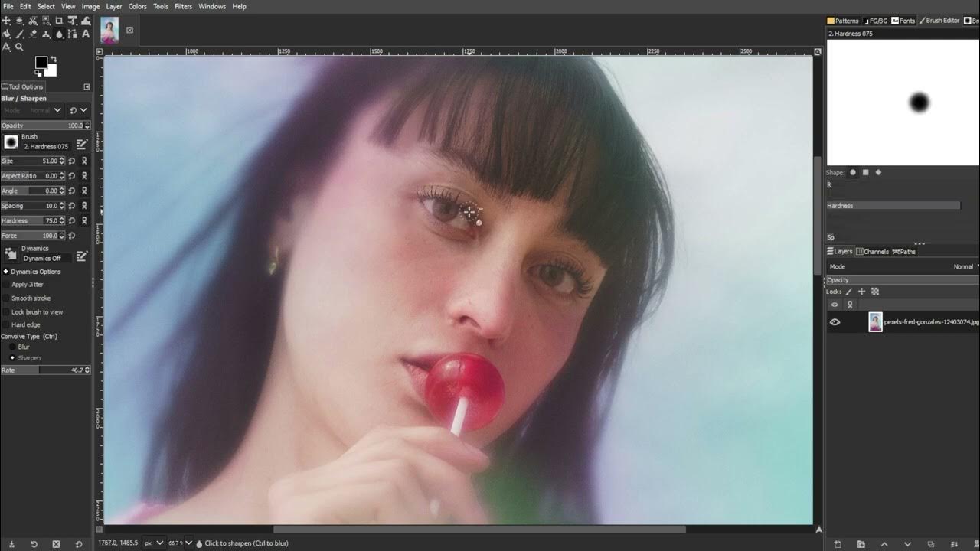Select the Paths tool
Image resolution: width=980 pixels, height=551 pixels.
pos(72,34)
